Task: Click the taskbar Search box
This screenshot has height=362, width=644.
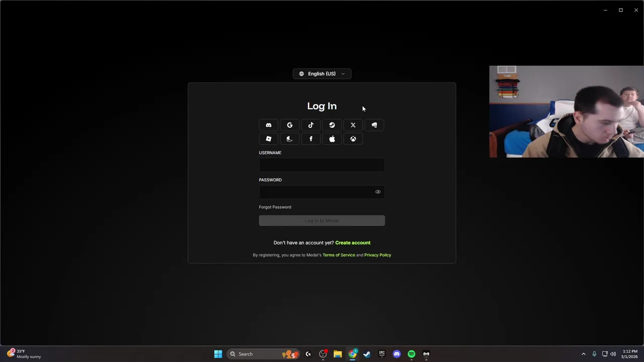Action: pyautogui.click(x=263, y=354)
